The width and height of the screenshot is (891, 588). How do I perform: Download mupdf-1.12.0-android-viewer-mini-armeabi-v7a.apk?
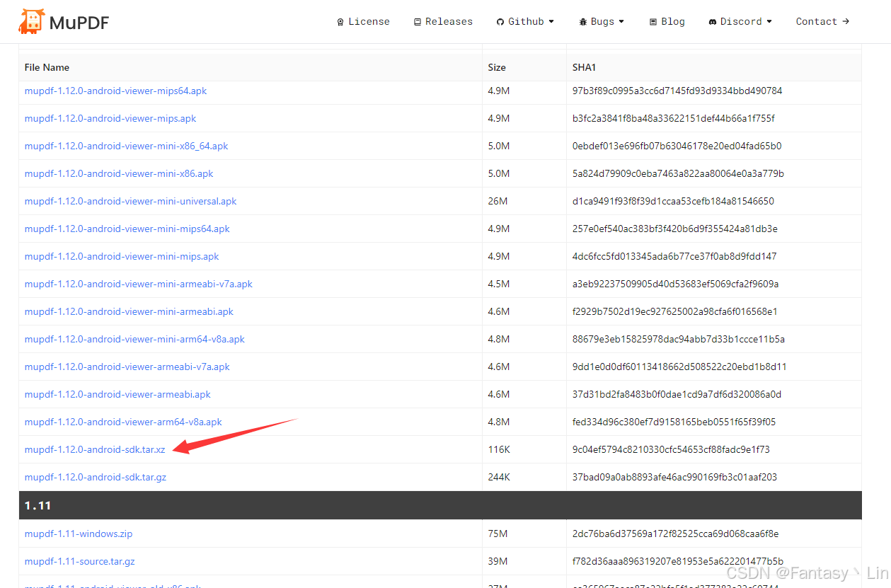pos(139,284)
